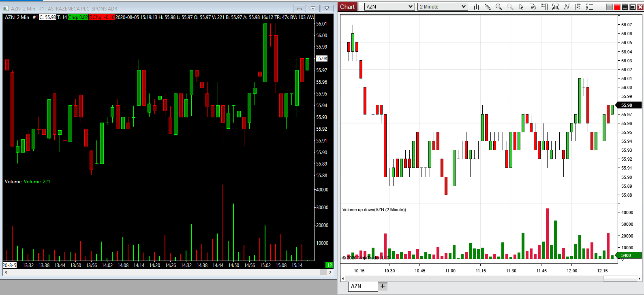Screen dimensions: 644x295
Task: Click the 'C: 55.98' close value in header
Action: (x=47, y=17)
